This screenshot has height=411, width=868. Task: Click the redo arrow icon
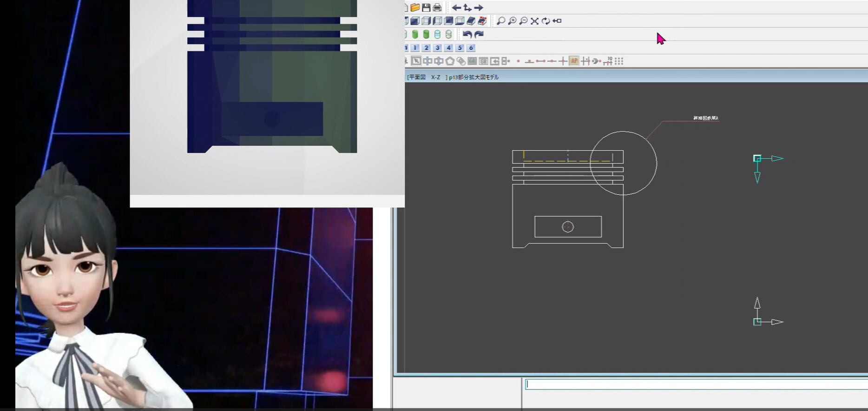(x=479, y=34)
